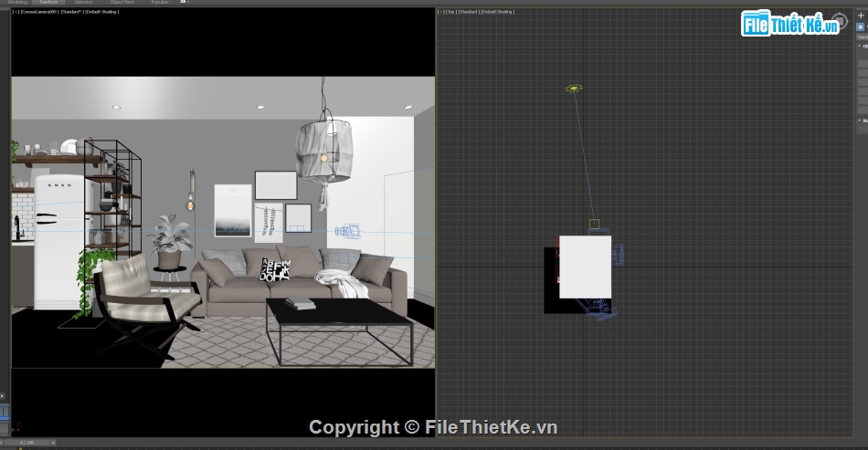Select the viewport layout tab thumbnail

5,412
